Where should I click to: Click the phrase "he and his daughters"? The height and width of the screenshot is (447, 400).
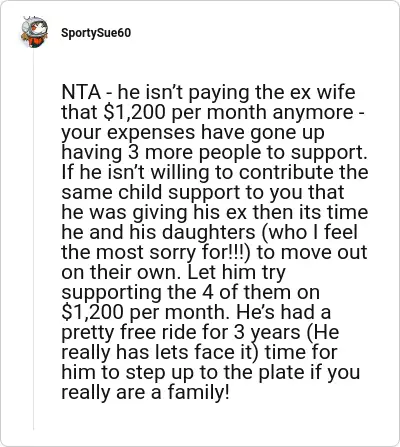coord(158,232)
